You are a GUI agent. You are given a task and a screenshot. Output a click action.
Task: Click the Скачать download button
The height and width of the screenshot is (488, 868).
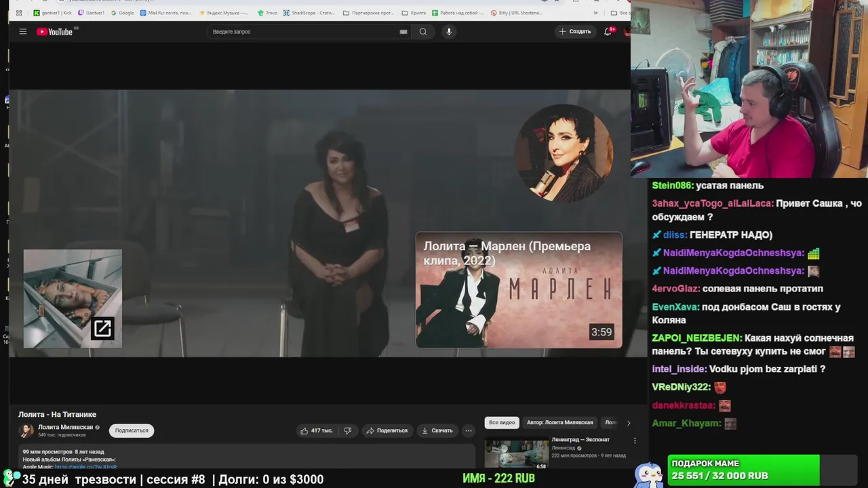coord(437,430)
